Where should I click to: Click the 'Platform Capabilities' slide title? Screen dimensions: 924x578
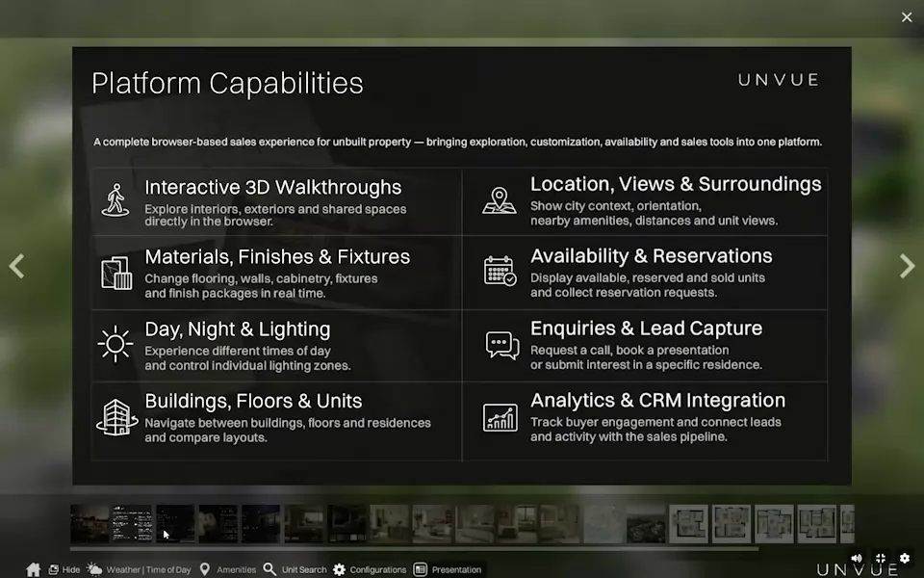coord(227,83)
